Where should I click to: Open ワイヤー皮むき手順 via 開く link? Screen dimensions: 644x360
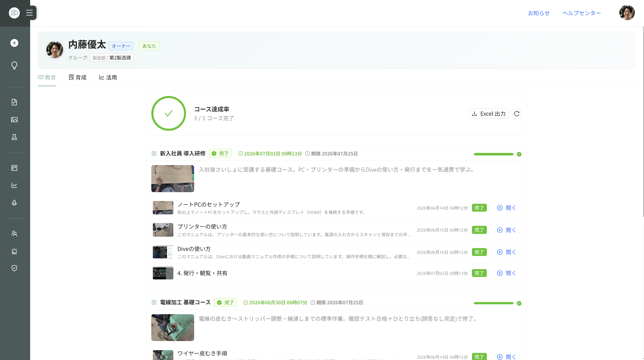(x=511, y=357)
